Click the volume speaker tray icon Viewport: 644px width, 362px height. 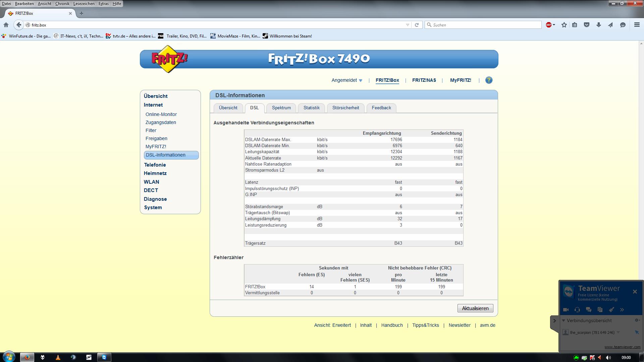(x=608, y=358)
